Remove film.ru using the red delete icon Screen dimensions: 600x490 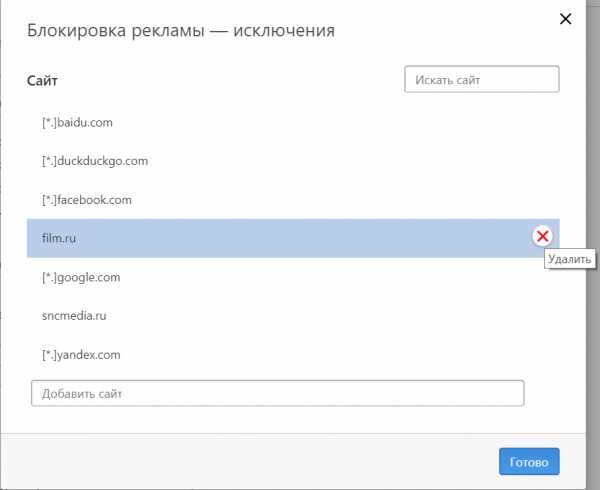[542, 236]
